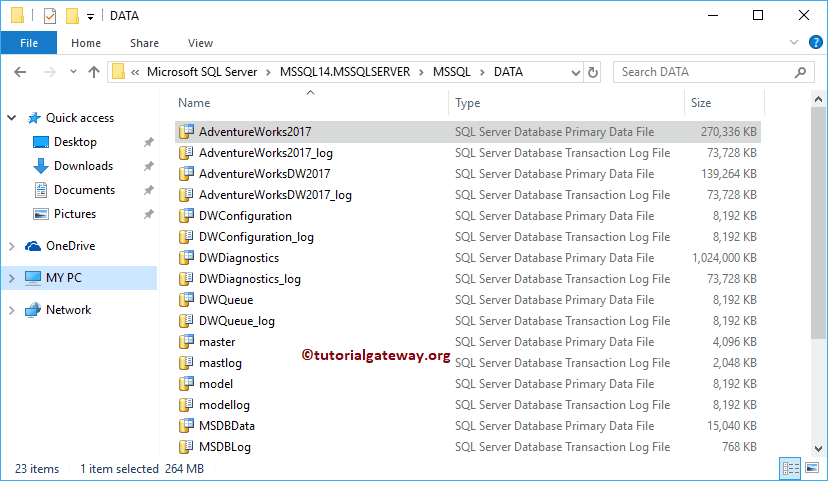Go back with the Back arrow
The width and height of the screenshot is (828, 481).
(20, 72)
